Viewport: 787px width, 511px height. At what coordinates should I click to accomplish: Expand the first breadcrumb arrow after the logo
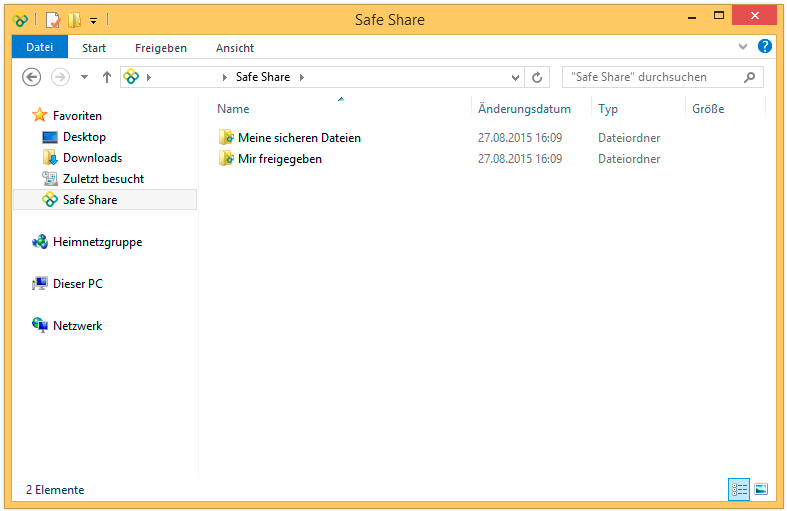(149, 77)
